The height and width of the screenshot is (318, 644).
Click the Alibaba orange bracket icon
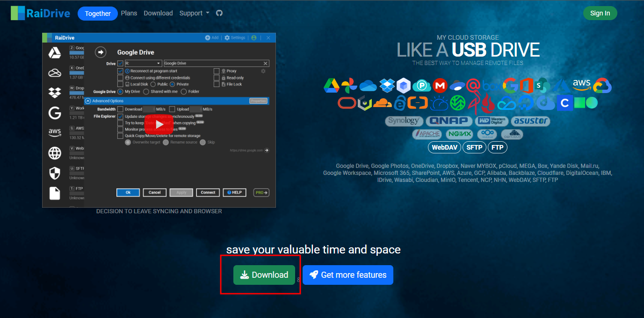pyautogui.click(x=418, y=102)
